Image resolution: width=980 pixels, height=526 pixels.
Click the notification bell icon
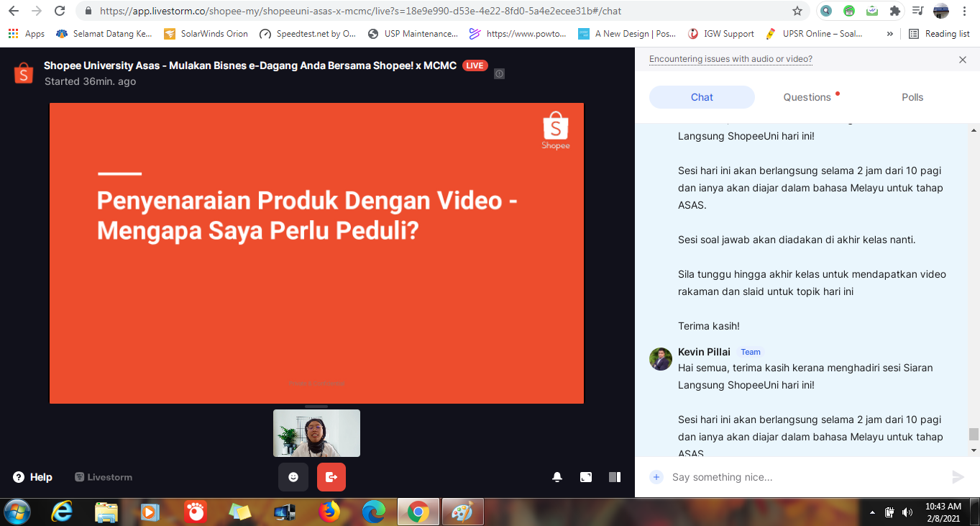coord(557,477)
